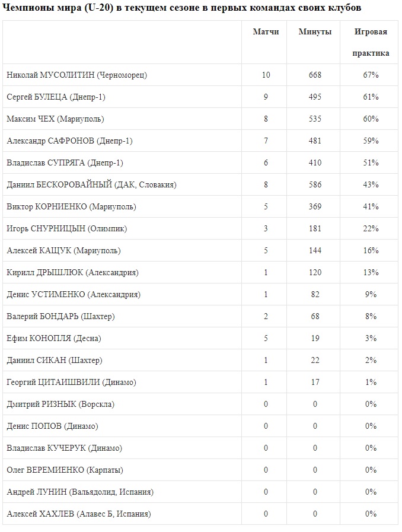Screen dimensions: 402x532
Task: Click Валерий БОНДАРЬ (Шахтер) player name
Action: tap(60, 316)
